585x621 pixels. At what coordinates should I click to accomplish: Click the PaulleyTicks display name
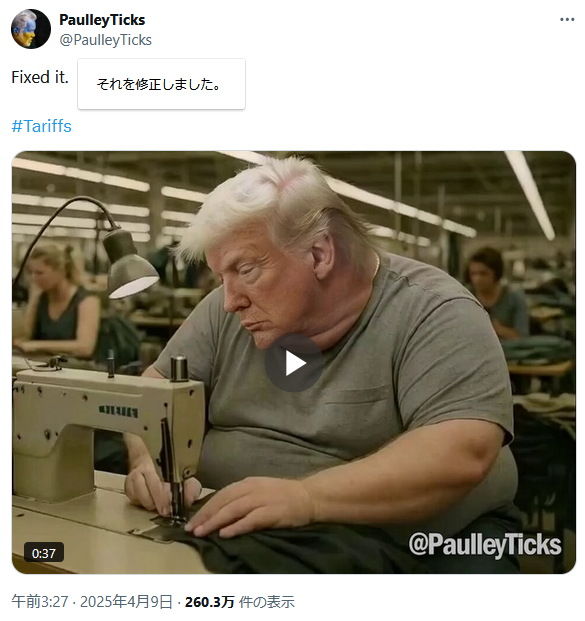coord(102,20)
